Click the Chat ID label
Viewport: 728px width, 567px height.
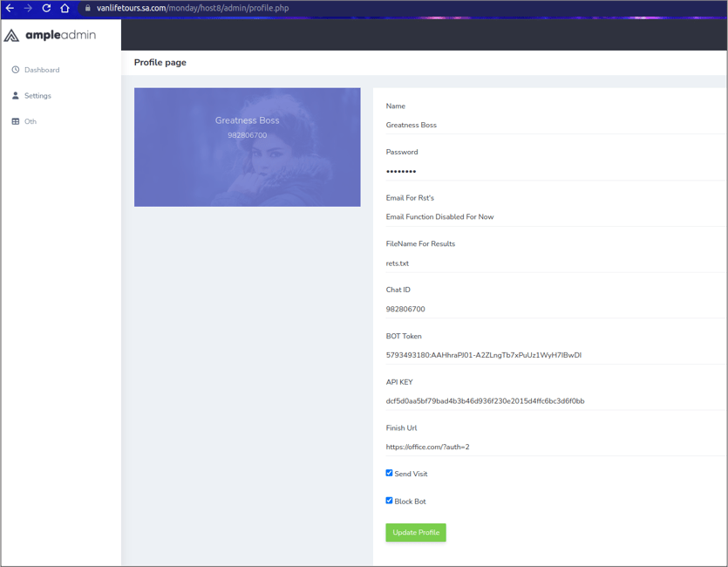click(x=398, y=290)
